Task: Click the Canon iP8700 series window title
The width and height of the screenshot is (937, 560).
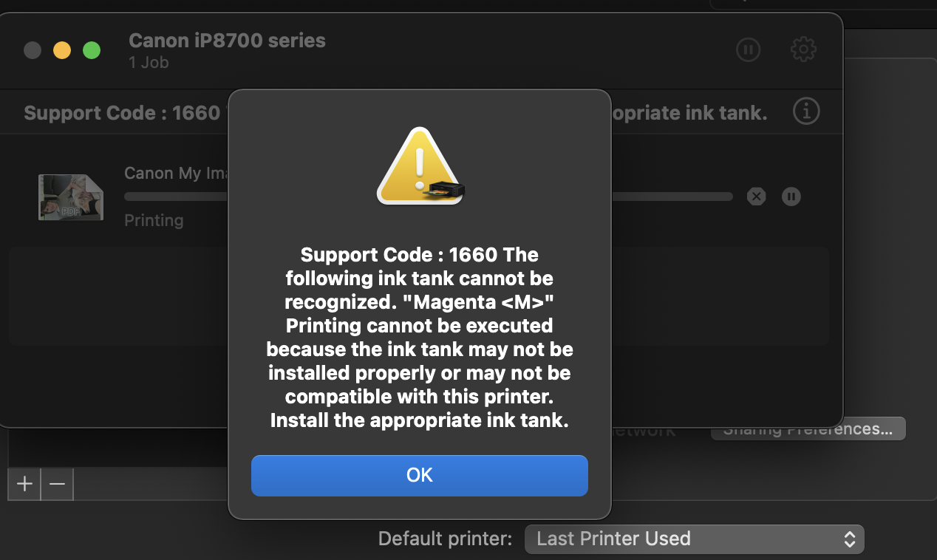Action: [227, 40]
